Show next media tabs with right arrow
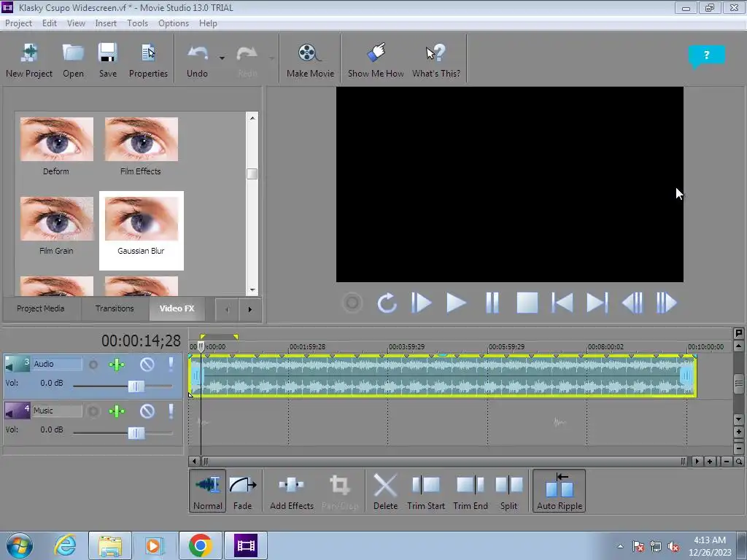 pyautogui.click(x=249, y=309)
